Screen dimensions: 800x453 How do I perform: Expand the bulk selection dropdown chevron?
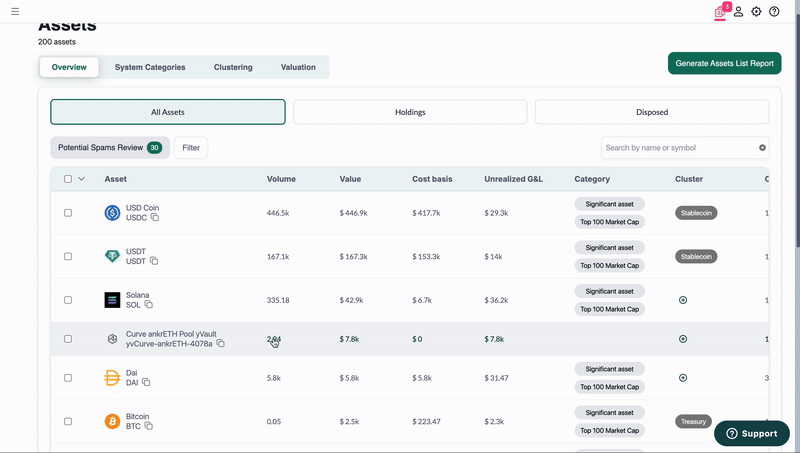pos(81,179)
